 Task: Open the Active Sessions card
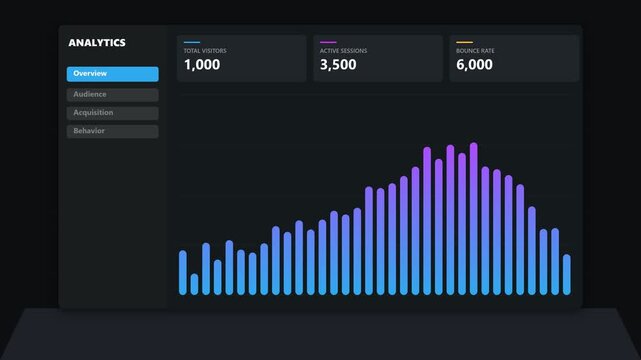(x=378, y=58)
